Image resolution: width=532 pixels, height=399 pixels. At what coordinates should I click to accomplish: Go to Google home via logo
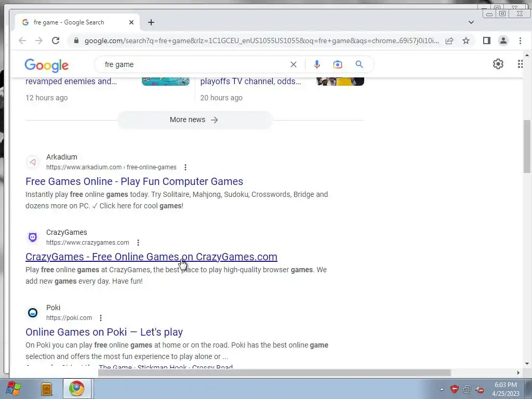[x=46, y=65]
